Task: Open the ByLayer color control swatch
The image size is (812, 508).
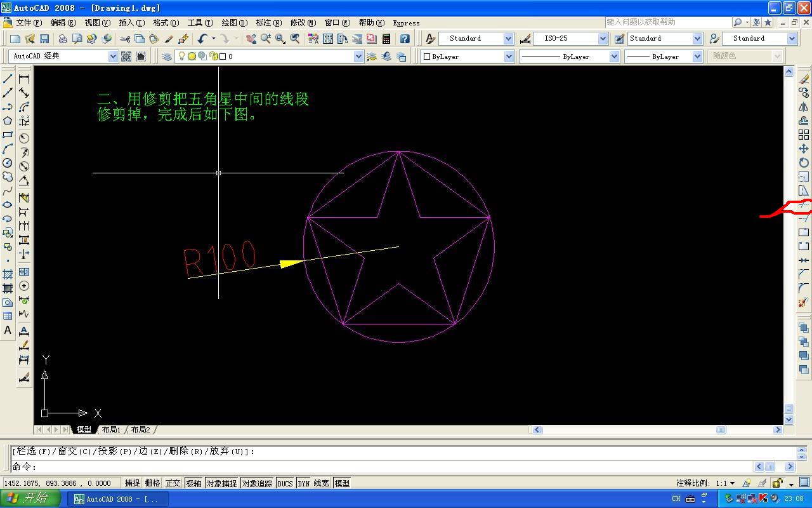Action: pyautogui.click(x=468, y=57)
